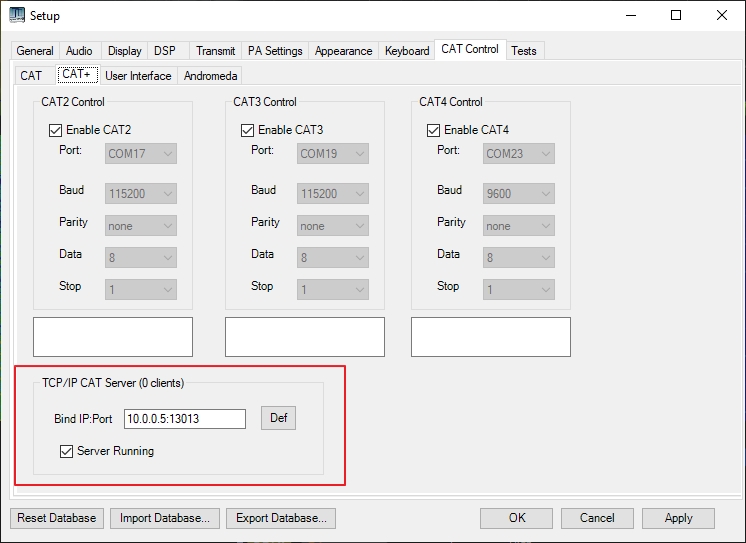Disable the Enable CAT4 checkbox

pyautogui.click(x=434, y=130)
